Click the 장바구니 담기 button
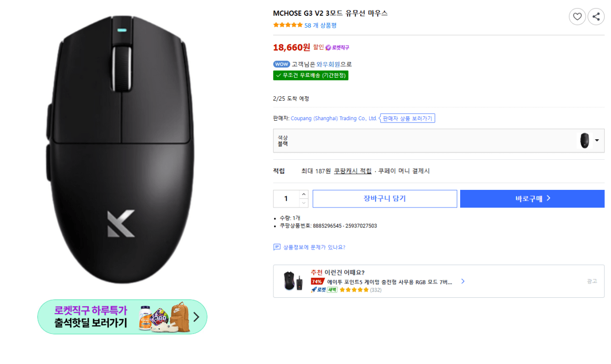 (385, 199)
